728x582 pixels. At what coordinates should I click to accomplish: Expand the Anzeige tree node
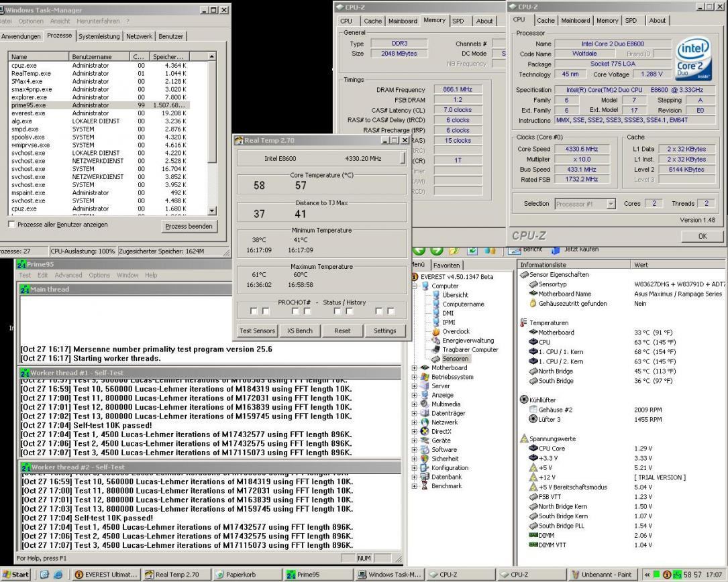coord(414,395)
